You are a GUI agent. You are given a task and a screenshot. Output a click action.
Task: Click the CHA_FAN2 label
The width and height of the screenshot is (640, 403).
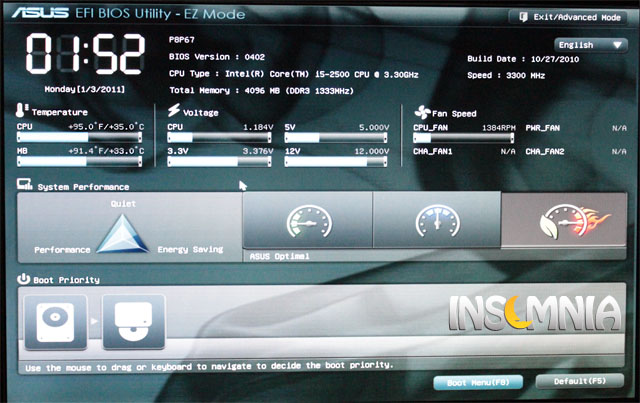click(x=545, y=151)
